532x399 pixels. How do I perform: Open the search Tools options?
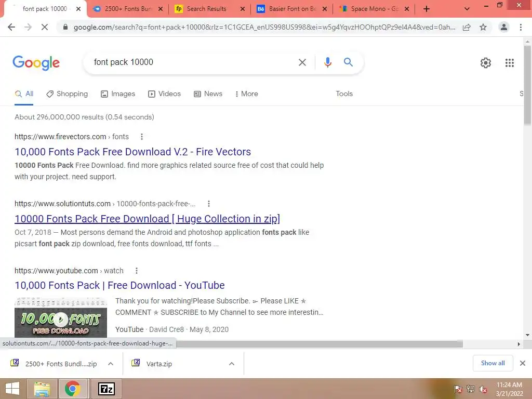click(x=344, y=94)
